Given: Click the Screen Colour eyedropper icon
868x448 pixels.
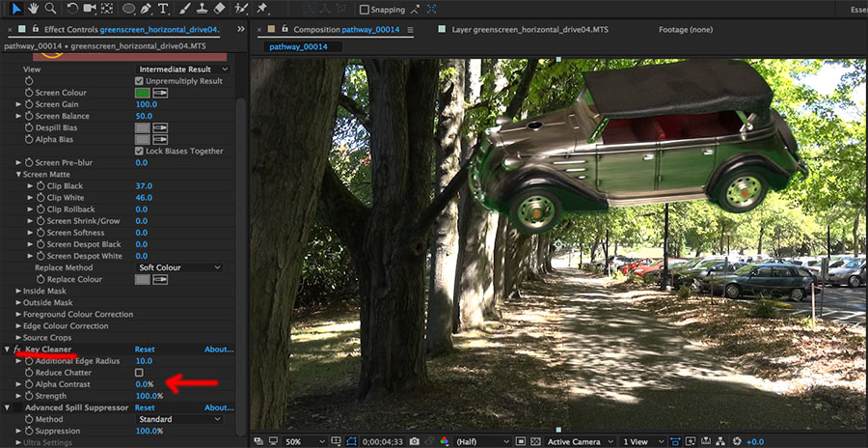Looking at the screenshot, I should [x=161, y=93].
